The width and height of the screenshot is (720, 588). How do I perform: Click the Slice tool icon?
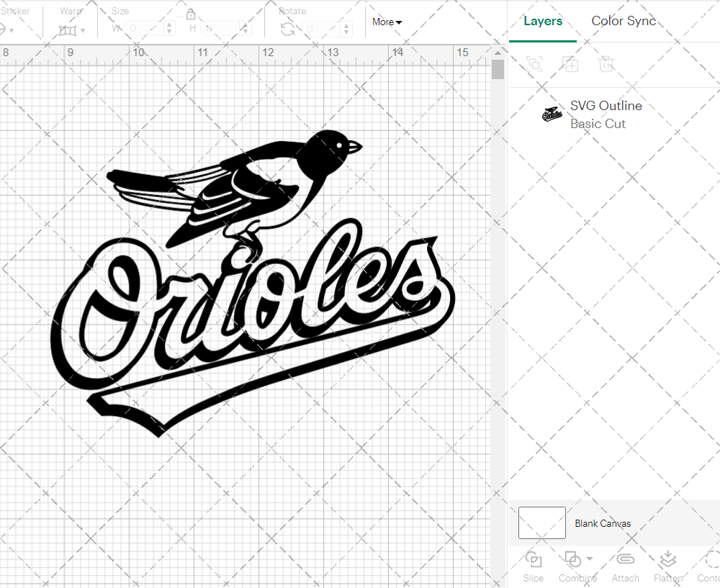(534, 560)
